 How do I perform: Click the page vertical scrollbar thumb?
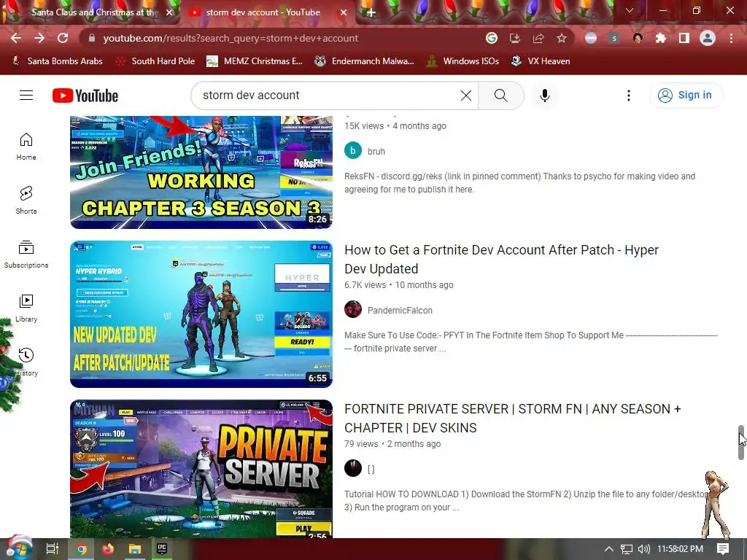pos(741,443)
